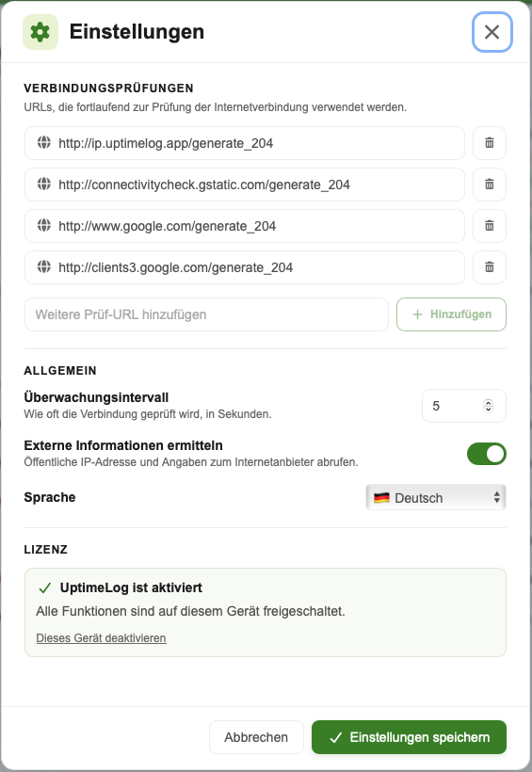Screen dimensions: 532x772
Task: Click globe icon beside www.google.com URL
Action: click(x=44, y=226)
